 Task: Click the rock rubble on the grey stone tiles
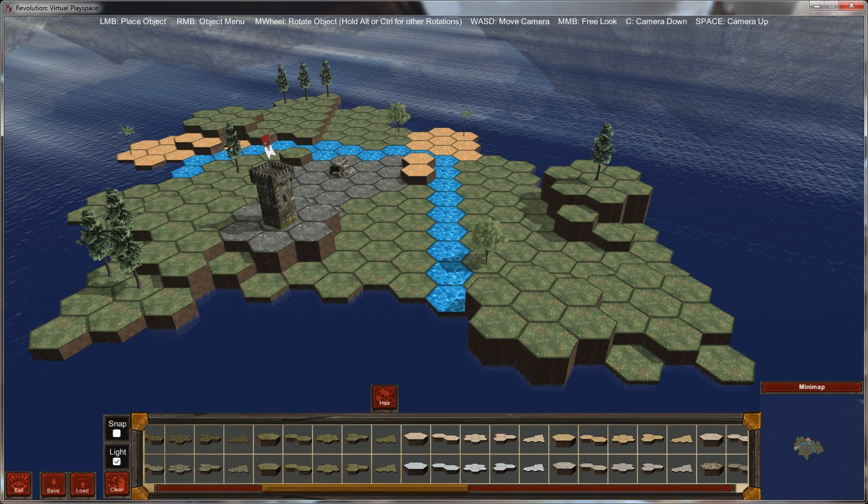click(342, 167)
